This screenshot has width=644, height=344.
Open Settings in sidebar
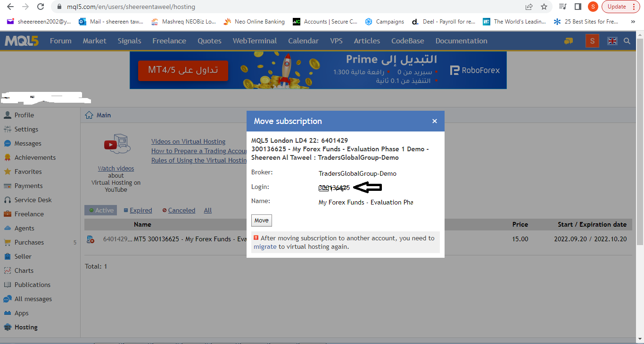coord(26,129)
